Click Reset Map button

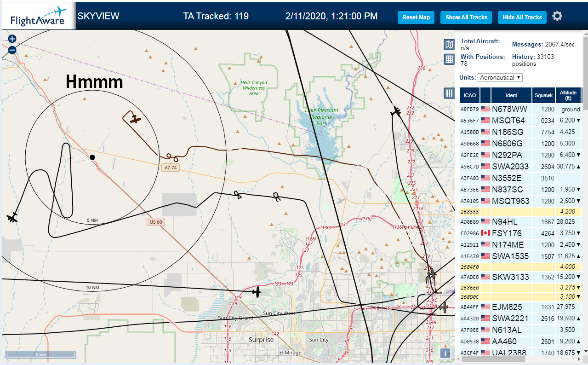416,17
